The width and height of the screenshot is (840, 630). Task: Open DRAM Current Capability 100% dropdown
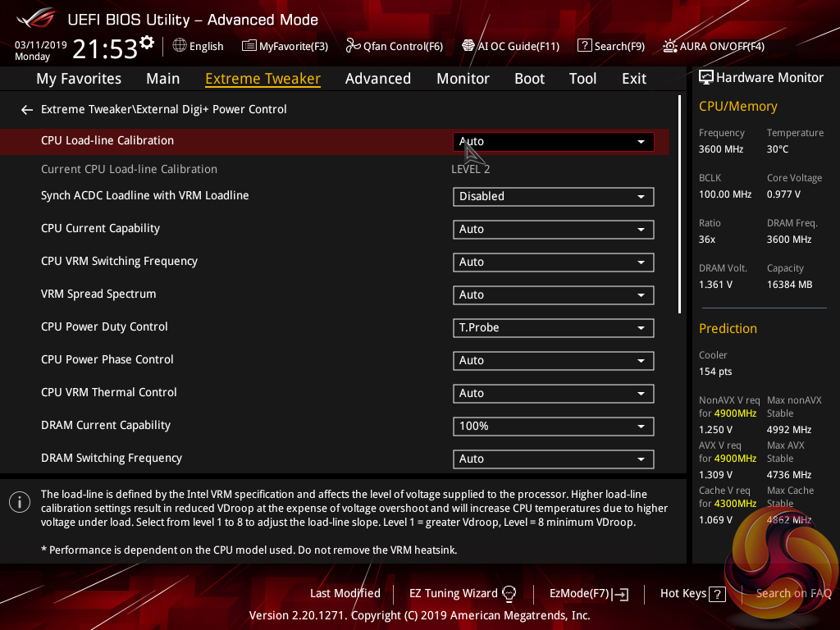(x=553, y=427)
